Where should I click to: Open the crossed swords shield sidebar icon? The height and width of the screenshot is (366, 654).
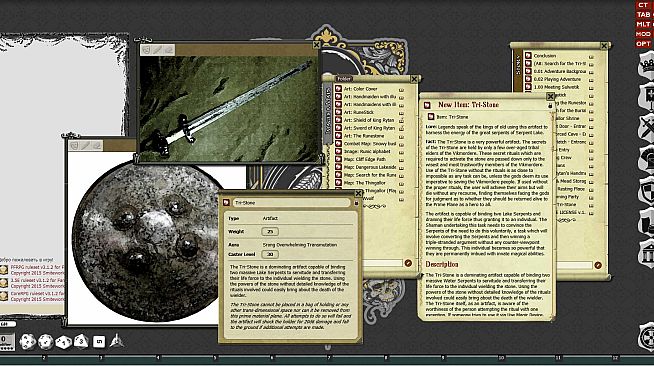point(647,128)
